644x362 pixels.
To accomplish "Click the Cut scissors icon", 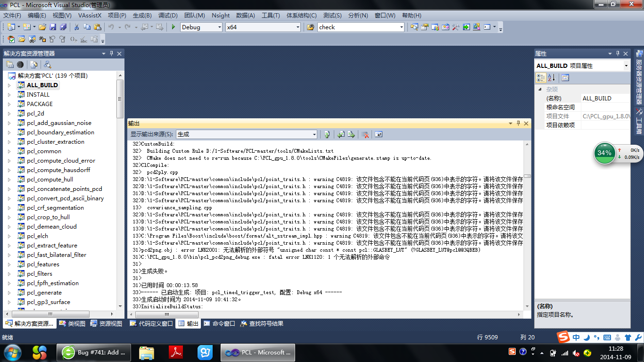I will 76,27.
